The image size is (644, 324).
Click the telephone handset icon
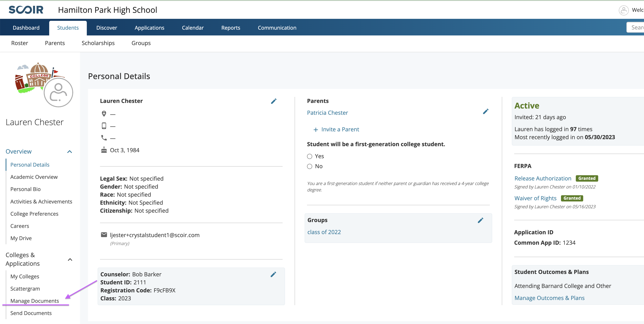tap(104, 138)
